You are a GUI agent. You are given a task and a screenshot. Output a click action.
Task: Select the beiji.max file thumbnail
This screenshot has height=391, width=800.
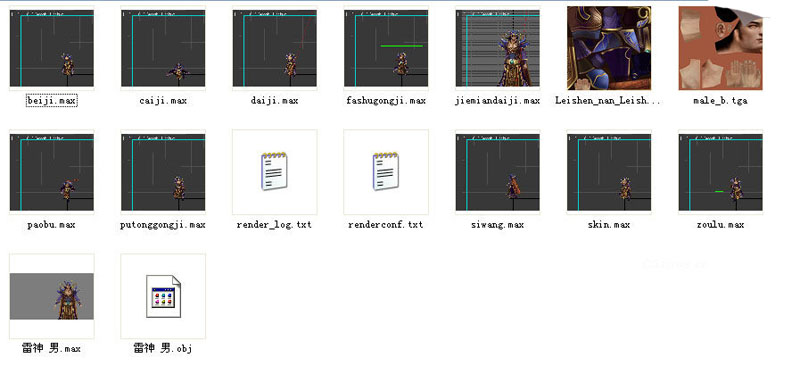52,48
